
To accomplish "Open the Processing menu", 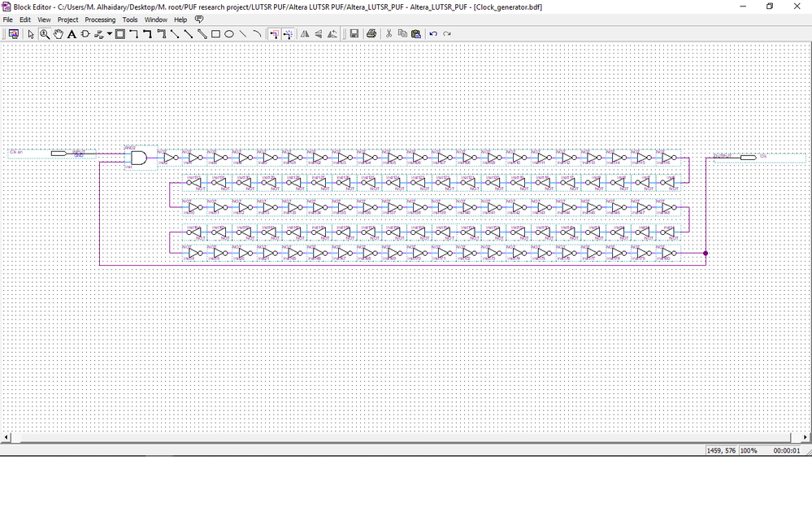I will (100, 20).
